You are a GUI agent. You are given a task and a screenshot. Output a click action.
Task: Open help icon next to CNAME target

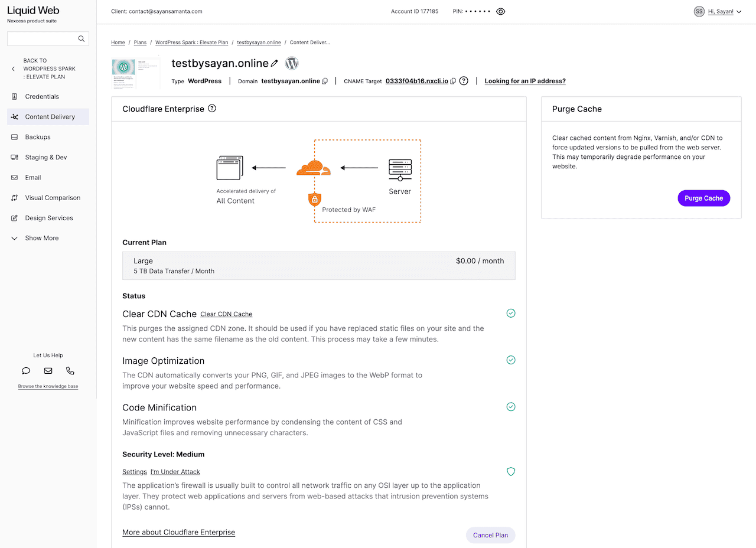coord(464,81)
